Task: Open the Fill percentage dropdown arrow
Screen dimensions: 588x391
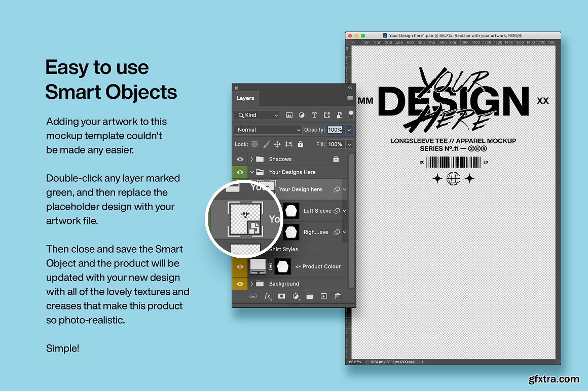Action: click(349, 144)
